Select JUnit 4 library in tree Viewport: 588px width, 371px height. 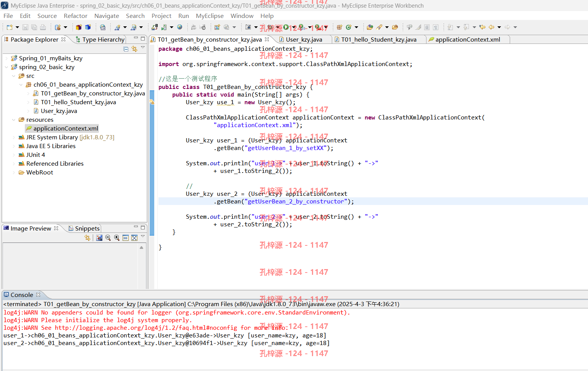[x=32, y=155]
